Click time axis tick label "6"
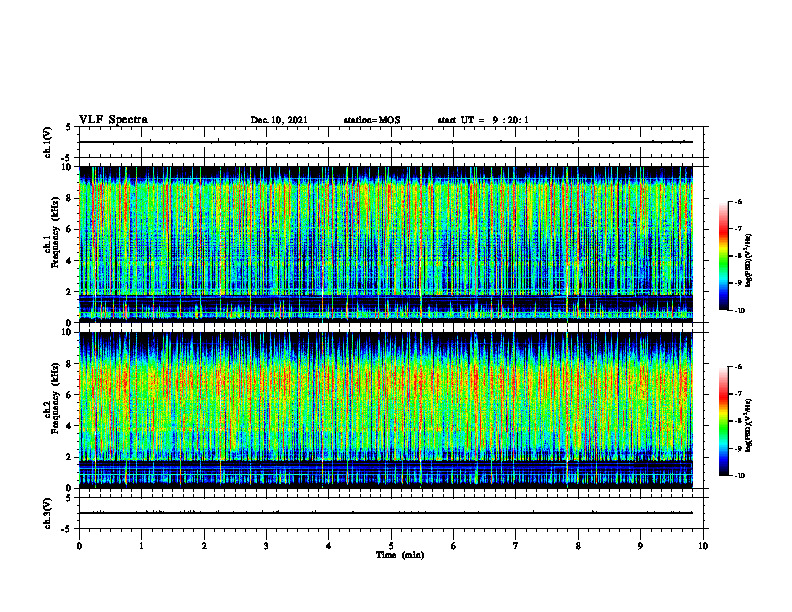This screenshot has width=792, height=612. [453, 546]
